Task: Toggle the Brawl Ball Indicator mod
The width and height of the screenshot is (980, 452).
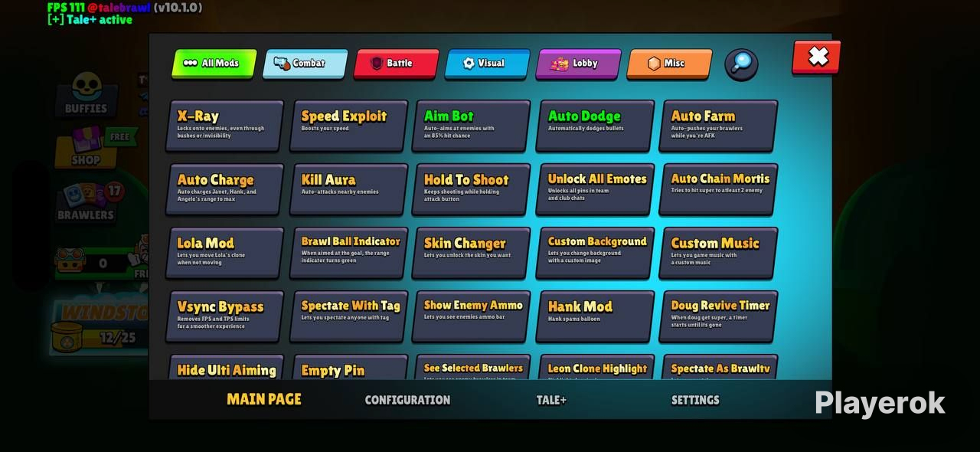Action: 348,253
